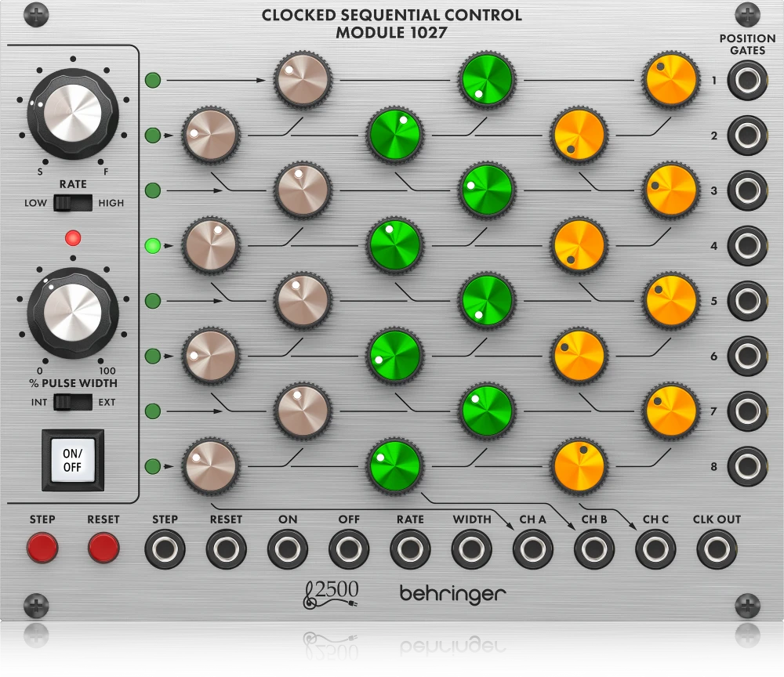Adjust step 6 silver channel A knob
The height and width of the screenshot is (677, 784).
[210, 357]
